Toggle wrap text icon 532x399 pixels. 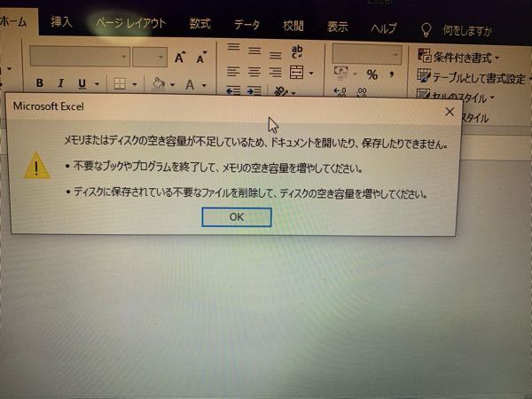pos(297,51)
